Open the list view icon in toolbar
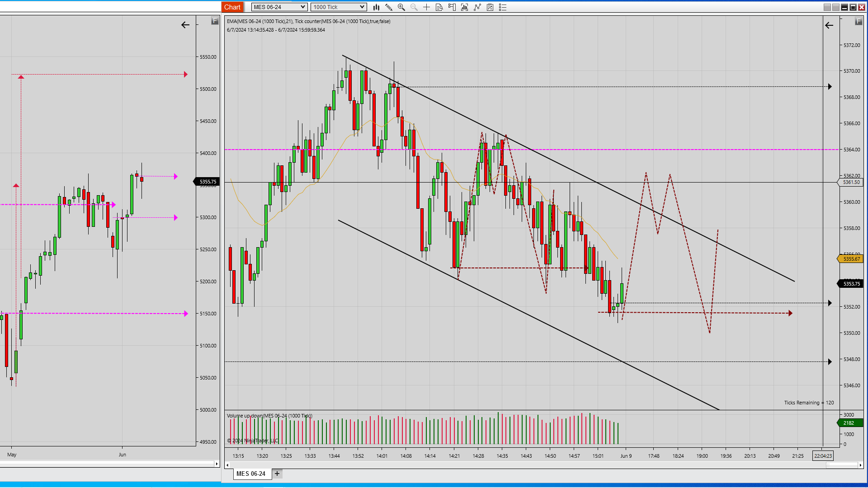The width and height of the screenshot is (868, 488). click(503, 7)
